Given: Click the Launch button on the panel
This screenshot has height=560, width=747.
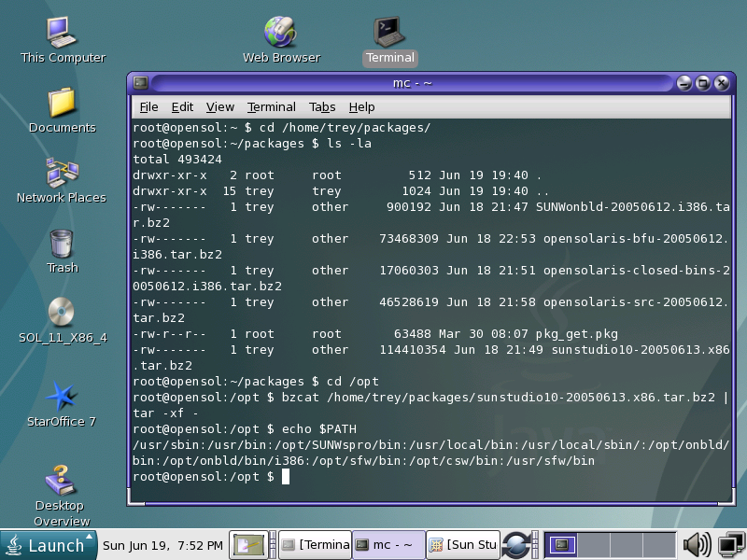Looking at the screenshot, I should [x=49, y=544].
